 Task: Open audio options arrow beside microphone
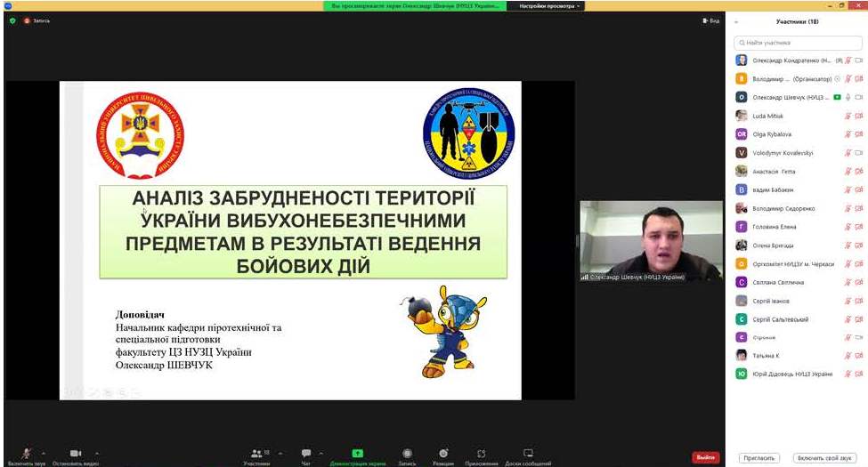(x=44, y=452)
